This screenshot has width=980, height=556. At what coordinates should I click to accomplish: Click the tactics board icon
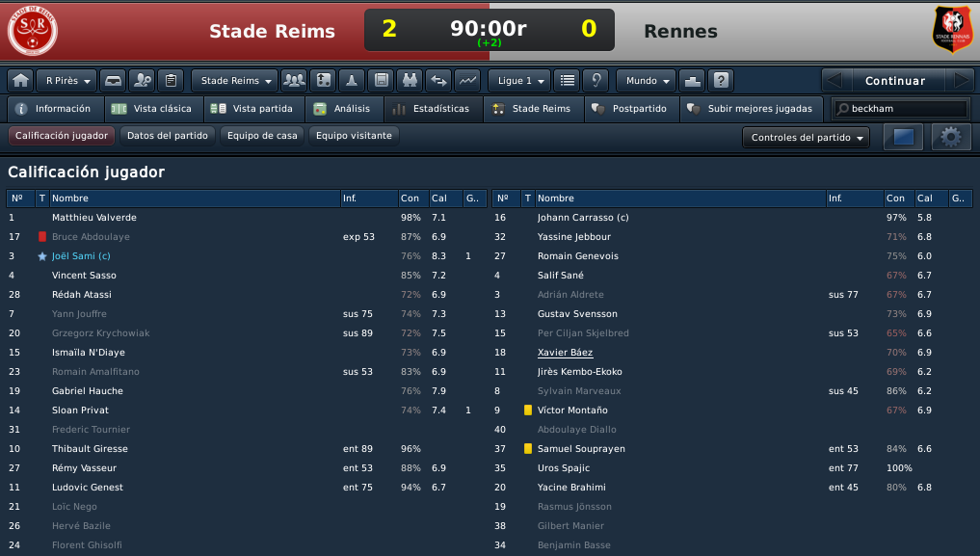click(x=323, y=81)
